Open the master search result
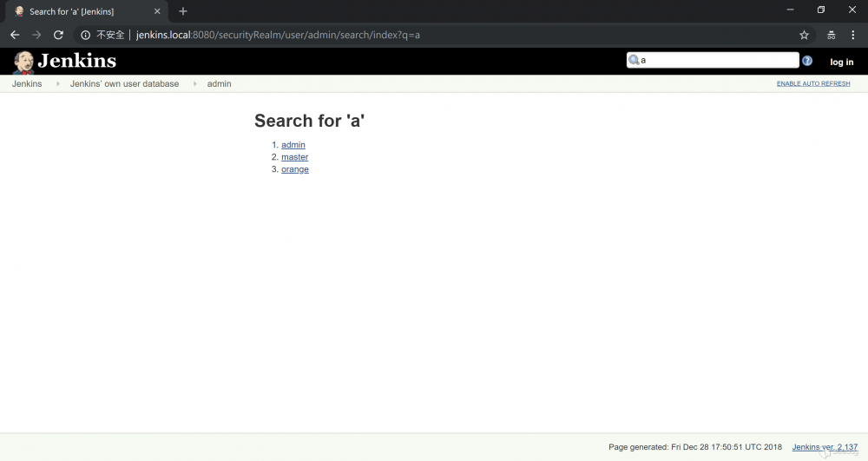 tap(294, 157)
